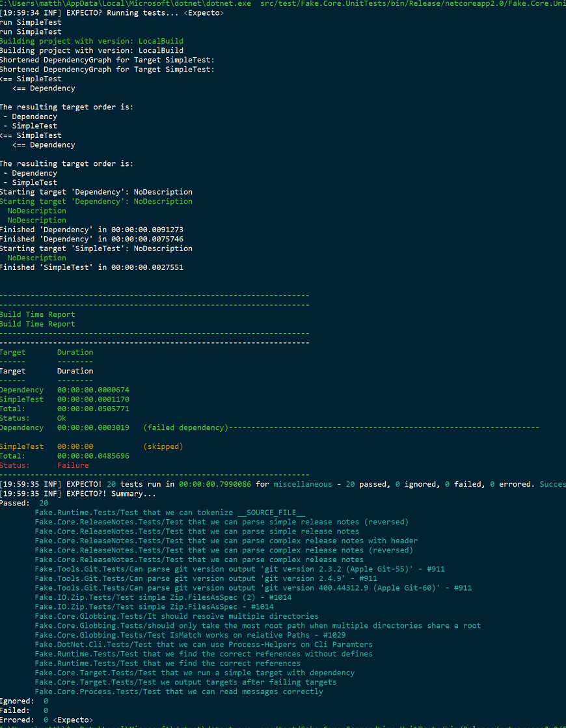566x728 pixels.
Task: Select "Finished 'Dependency' in 00:00:00.0075746" line
Action: [x=92, y=239]
